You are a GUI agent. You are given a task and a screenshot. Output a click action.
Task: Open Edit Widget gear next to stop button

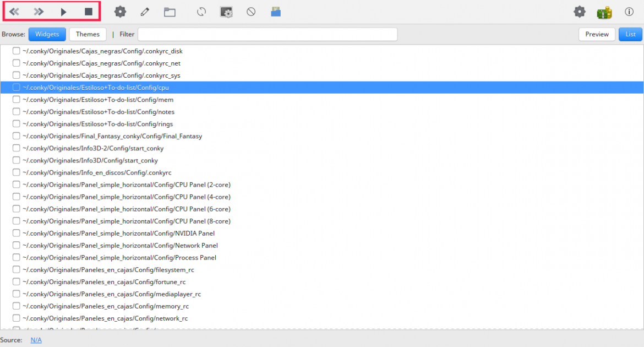tap(120, 12)
